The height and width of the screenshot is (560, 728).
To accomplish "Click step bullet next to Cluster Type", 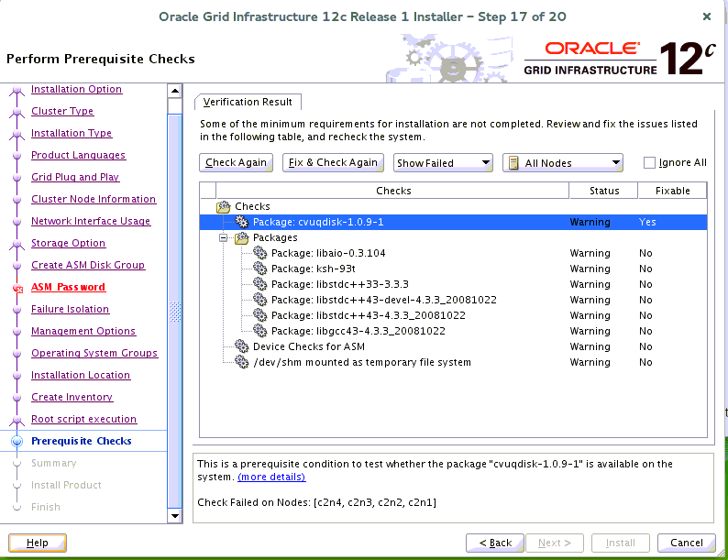I will click(17, 112).
